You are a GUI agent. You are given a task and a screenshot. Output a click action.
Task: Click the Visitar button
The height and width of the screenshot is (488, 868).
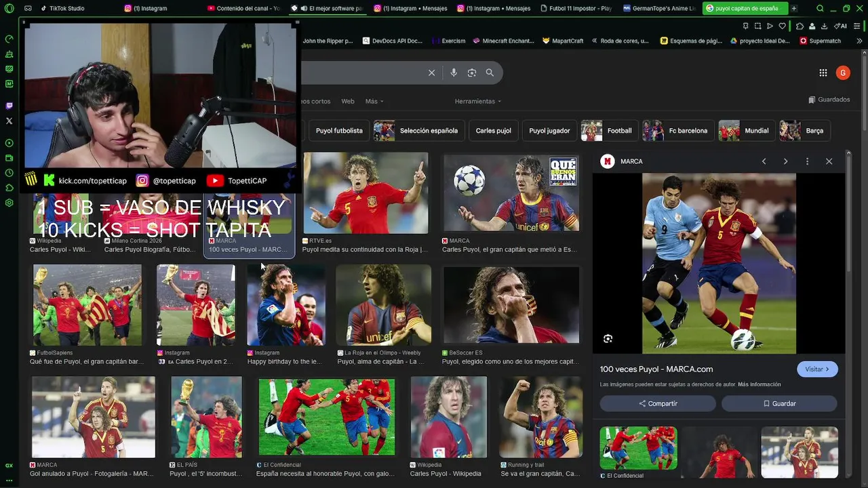tap(817, 369)
